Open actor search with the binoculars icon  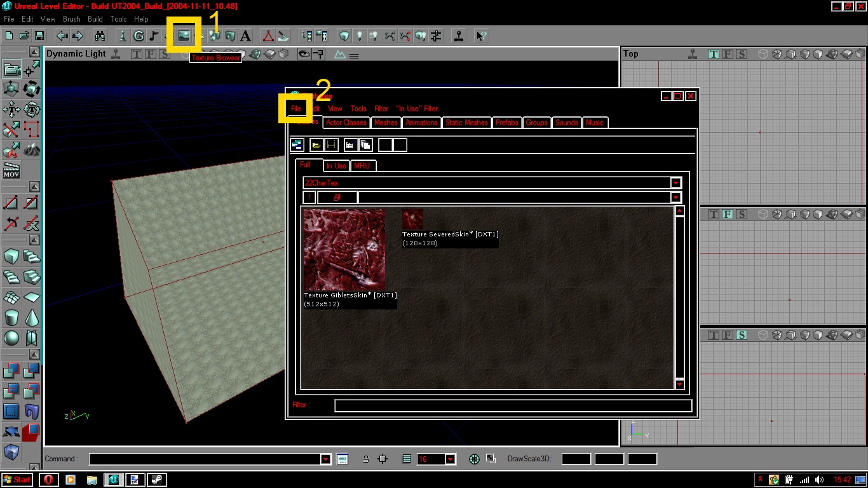(x=100, y=36)
